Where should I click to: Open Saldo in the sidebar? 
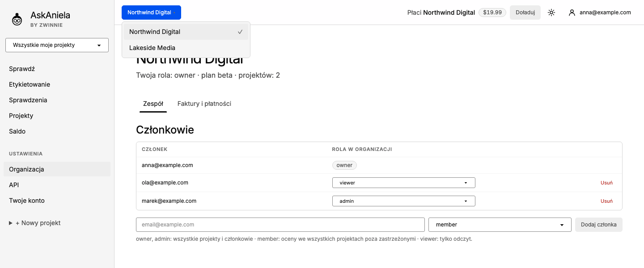[57, 131]
